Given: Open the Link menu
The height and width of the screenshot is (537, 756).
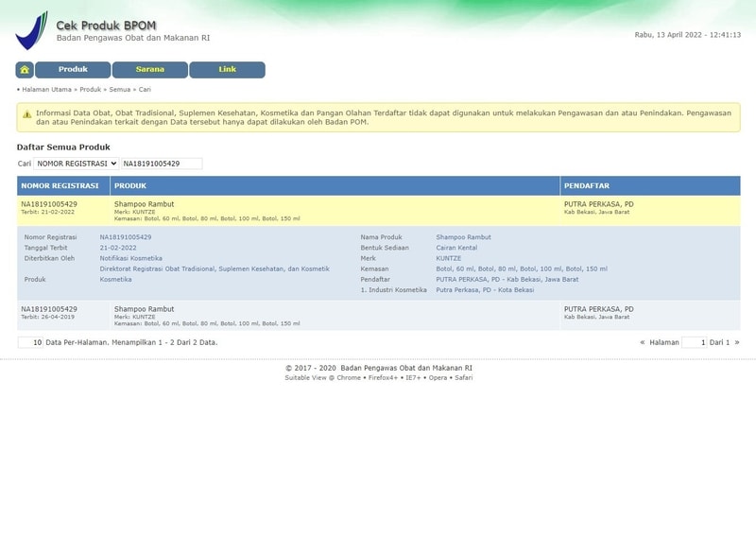Looking at the screenshot, I should click(x=227, y=70).
